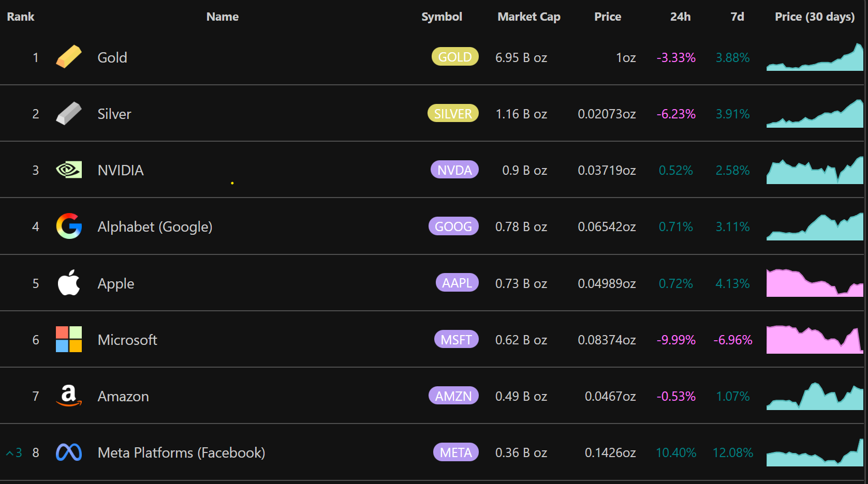Screen dimensions: 868x484
Task: Open Gold 30-day price chart
Action: pos(815,58)
